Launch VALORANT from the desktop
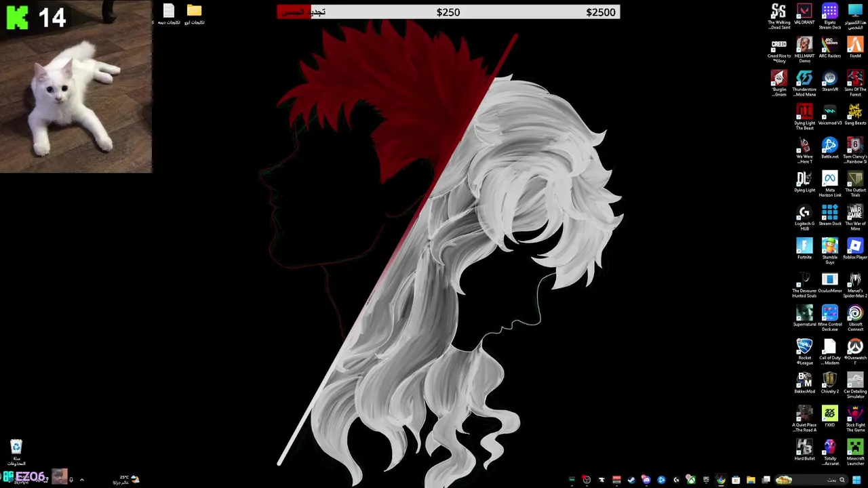Viewport: 868px width, 488px height. coord(804,14)
